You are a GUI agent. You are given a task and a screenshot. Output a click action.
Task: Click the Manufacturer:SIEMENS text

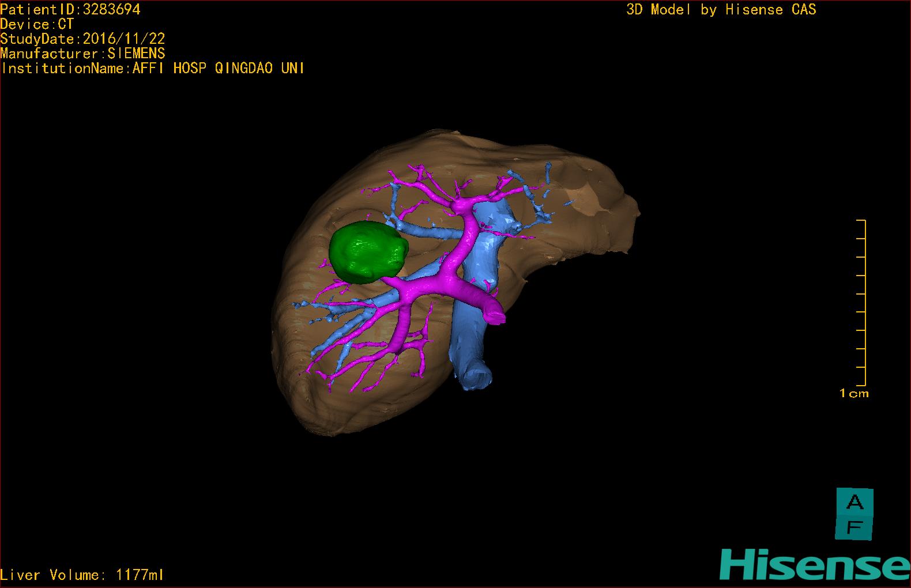tap(82, 54)
